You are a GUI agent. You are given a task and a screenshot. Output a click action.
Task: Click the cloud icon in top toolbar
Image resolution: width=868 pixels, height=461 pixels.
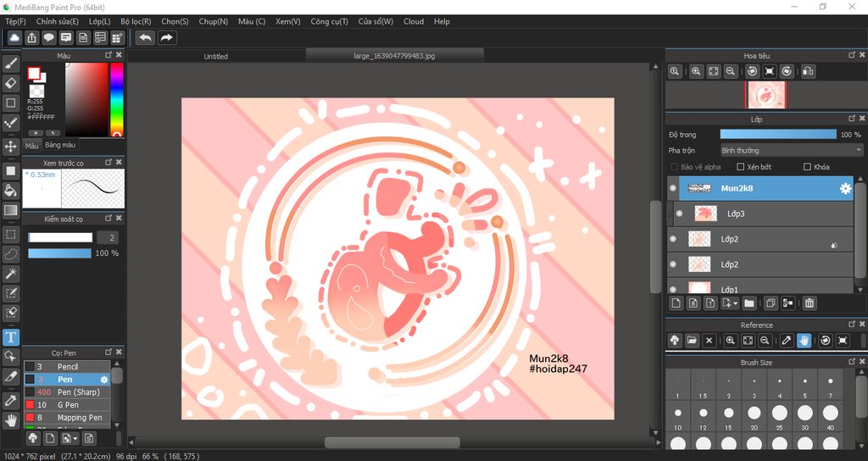tap(14, 37)
